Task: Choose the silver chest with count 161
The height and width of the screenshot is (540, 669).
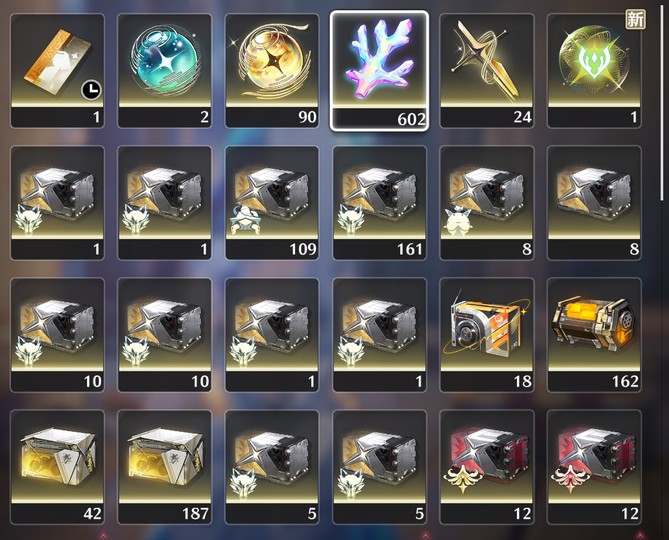Action: click(379, 203)
